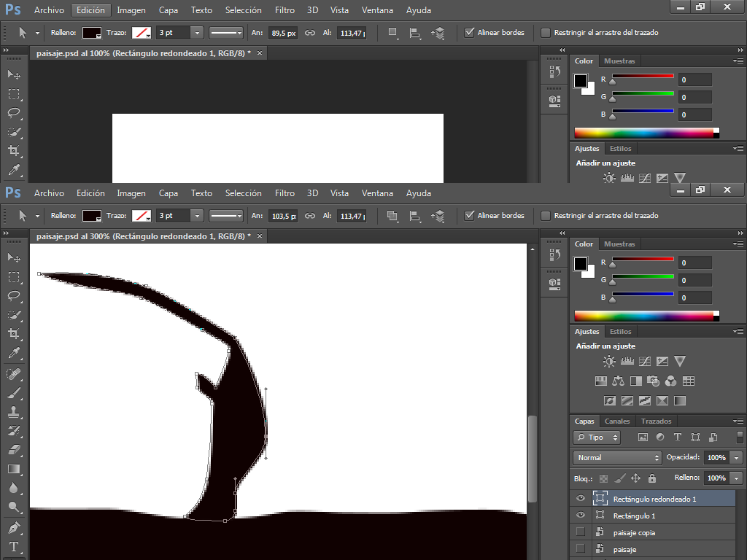This screenshot has height=560, width=747.
Task: Open the stroke line style dropdown, 300% window
Action: (226, 216)
